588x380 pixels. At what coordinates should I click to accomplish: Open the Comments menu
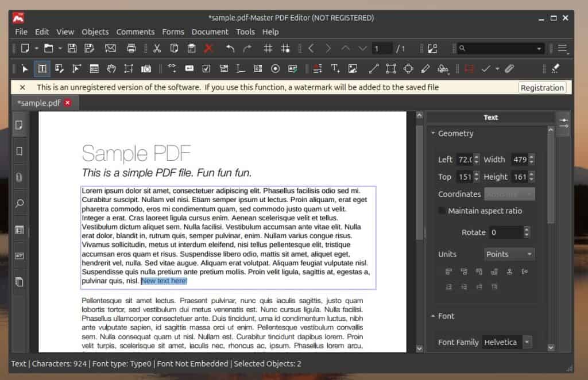click(x=135, y=32)
